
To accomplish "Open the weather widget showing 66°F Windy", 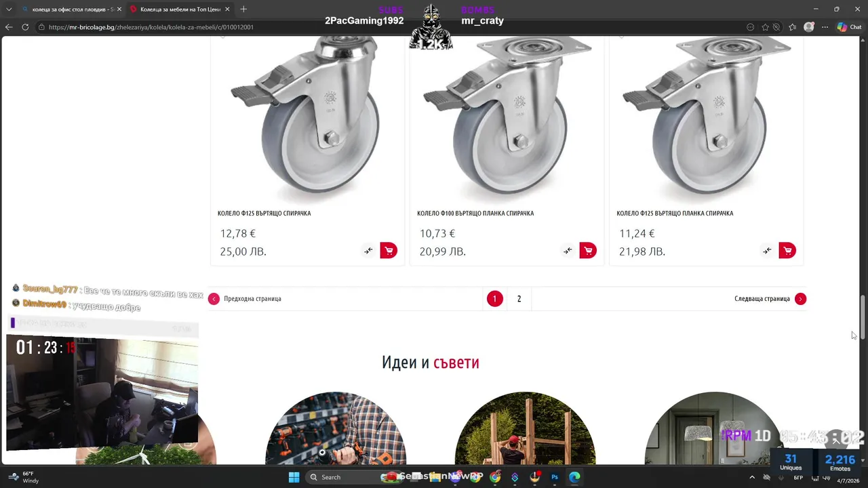I will click(23, 477).
